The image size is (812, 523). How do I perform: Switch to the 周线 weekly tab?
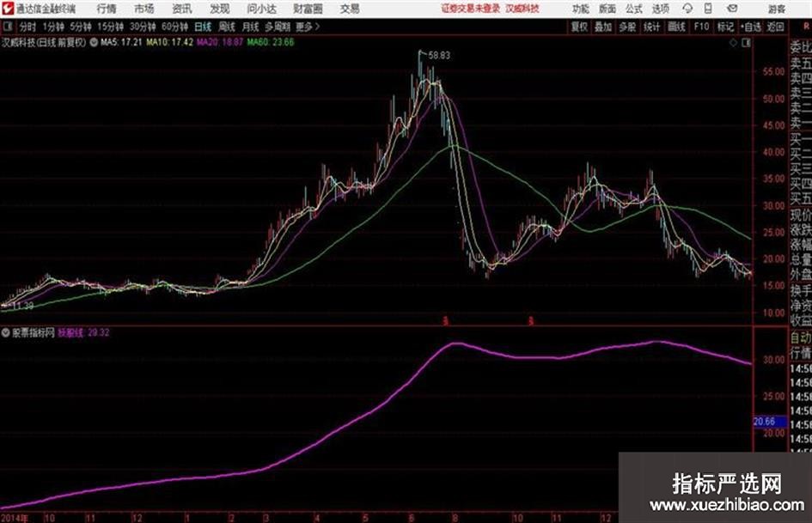[x=226, y=27]
